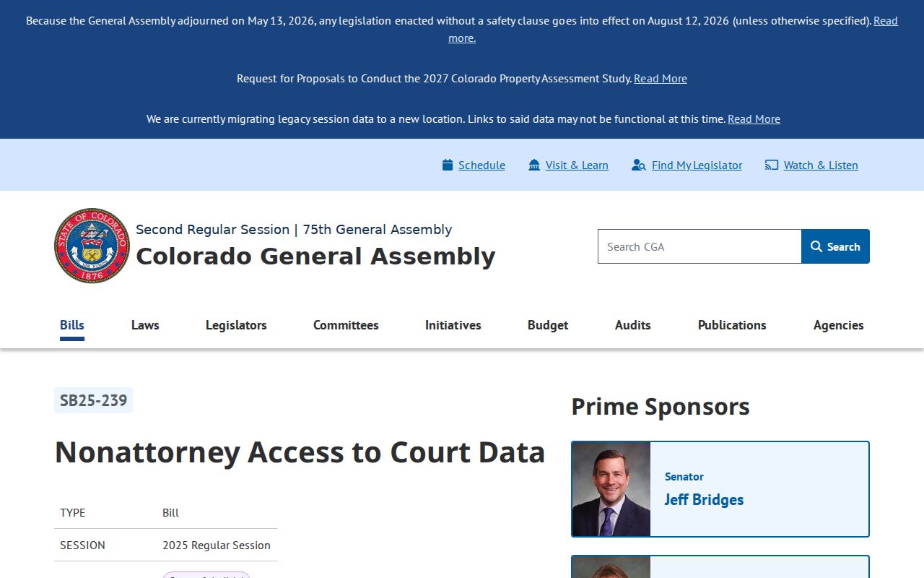Open the Committees menu item
The image size is (924, 578).
click(346, 325)
